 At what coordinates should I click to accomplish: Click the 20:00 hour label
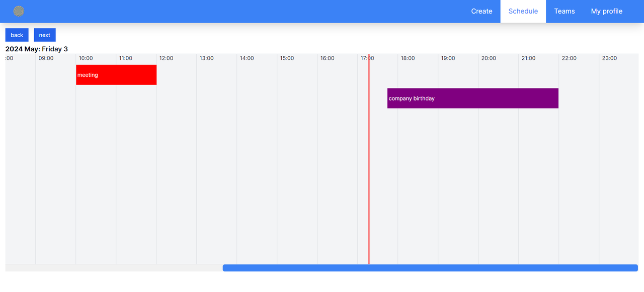489,58
